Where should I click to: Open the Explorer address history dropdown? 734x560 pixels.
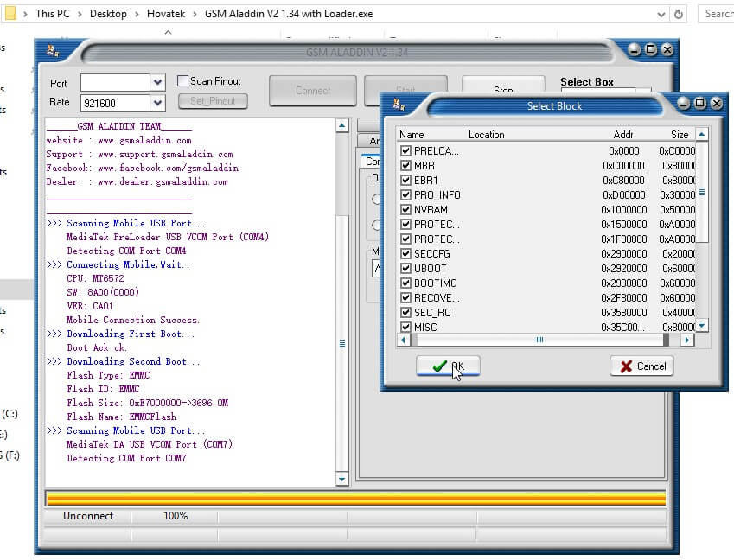click(661, 14)
